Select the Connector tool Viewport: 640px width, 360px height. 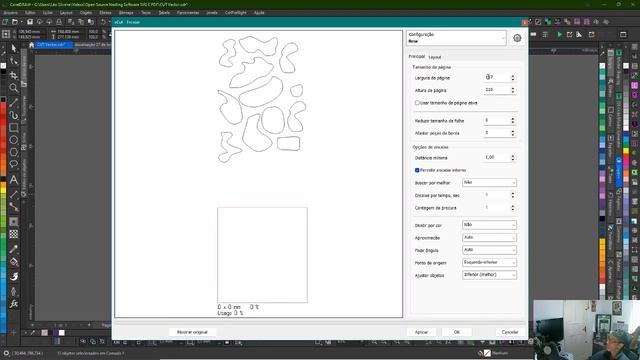click(x=13, y=207)
